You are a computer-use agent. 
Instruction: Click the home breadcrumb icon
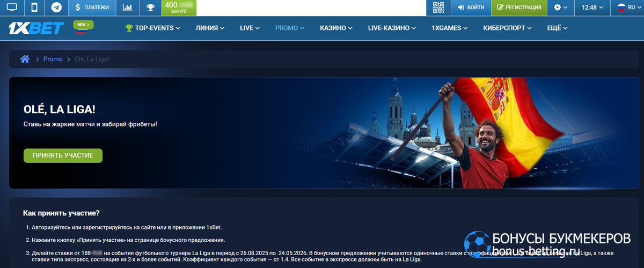(25, 59)
